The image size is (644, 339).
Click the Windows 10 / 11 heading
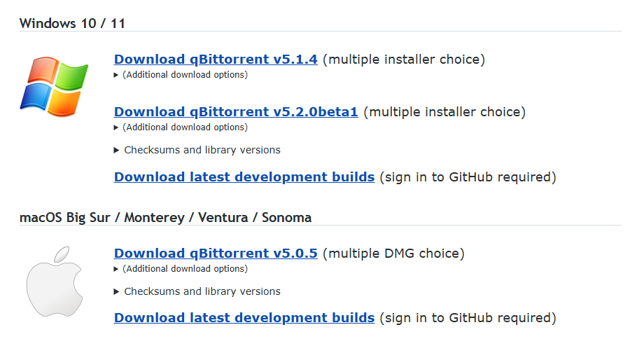point(72,23)
